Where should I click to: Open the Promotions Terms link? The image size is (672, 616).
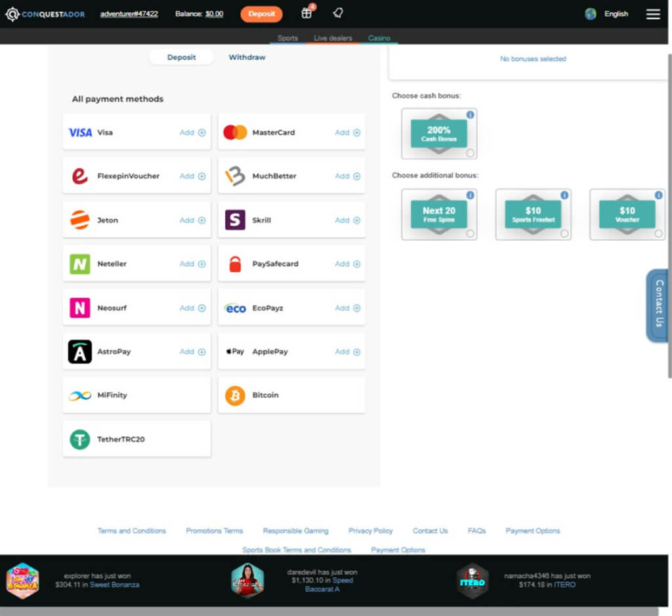coord(215,531)
